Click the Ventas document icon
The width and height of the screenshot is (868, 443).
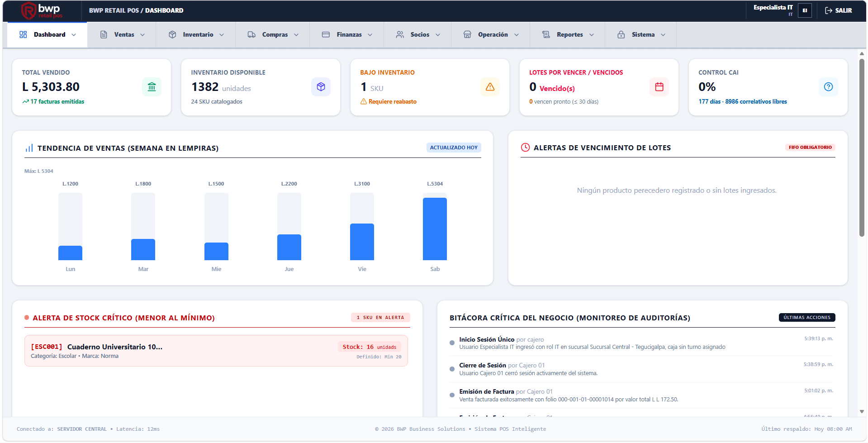click(104, 34)
